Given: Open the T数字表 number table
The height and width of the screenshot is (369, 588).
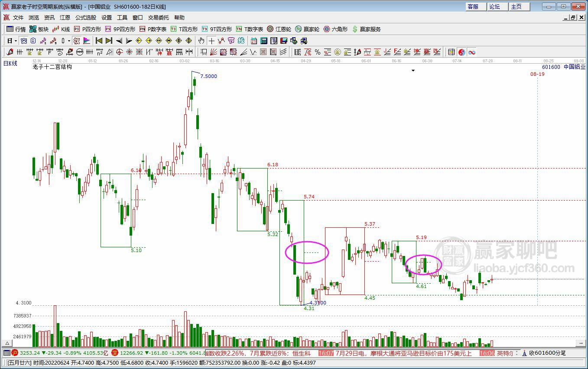Looking at the screenshot, I should [250, 29].
